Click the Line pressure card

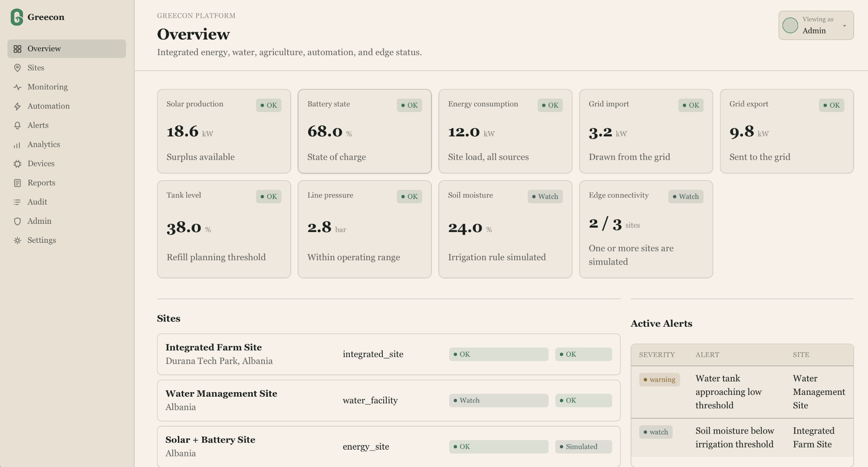[x=365, y=229]
